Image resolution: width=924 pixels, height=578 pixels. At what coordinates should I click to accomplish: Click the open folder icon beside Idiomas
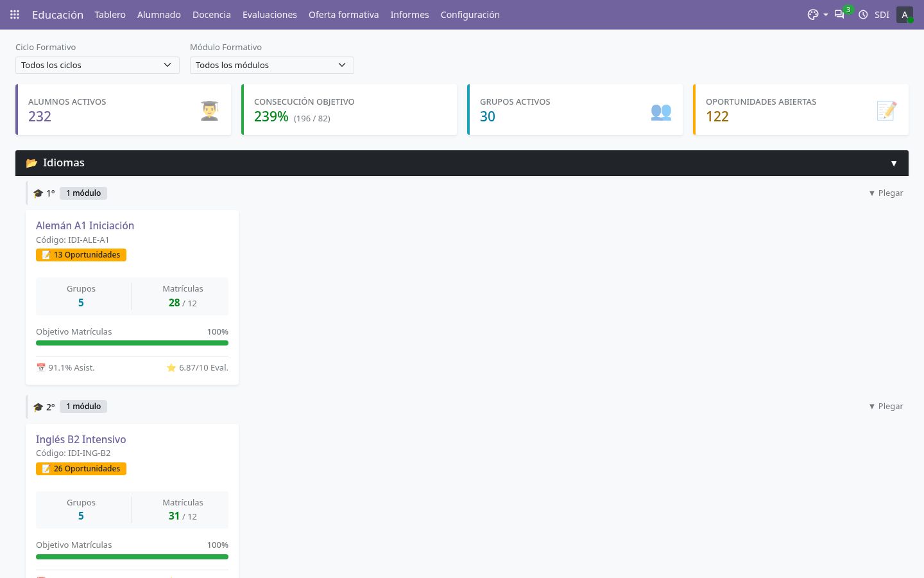[x=31, y=163]
